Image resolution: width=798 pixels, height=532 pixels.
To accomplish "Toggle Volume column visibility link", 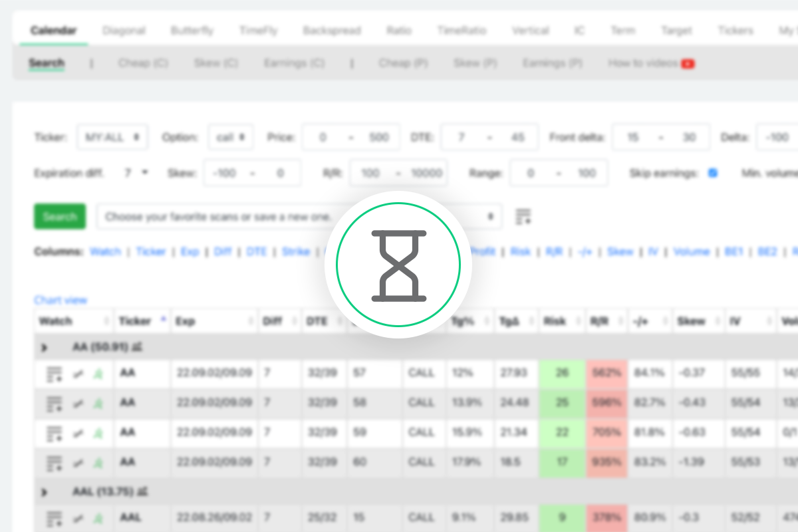I will (x=692, y=252).
